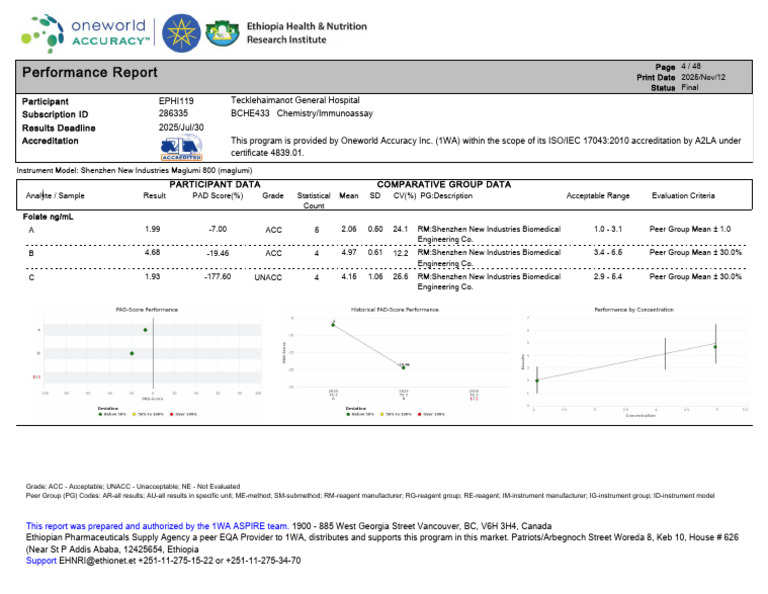Screen dimensions: 768x594
Task: Click sample A result 1.99
Action: point(152,229)
